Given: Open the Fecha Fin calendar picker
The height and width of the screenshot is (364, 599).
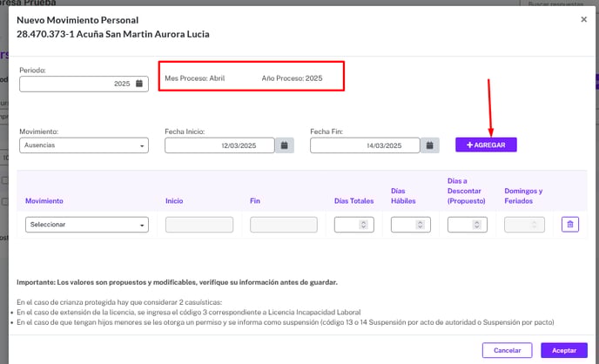Looking at the screenshot, I should [430, 145].
